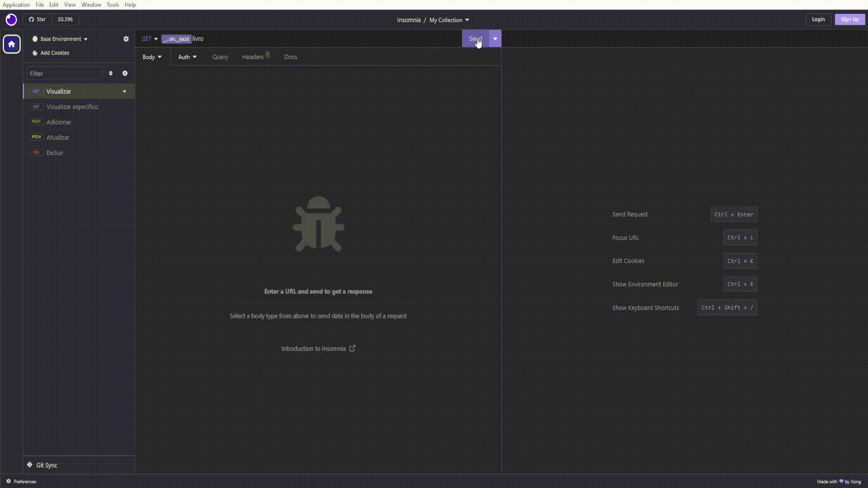Switch to the Headers tab
This screenshot has height=488, width=868.
[x=253, y=57]
